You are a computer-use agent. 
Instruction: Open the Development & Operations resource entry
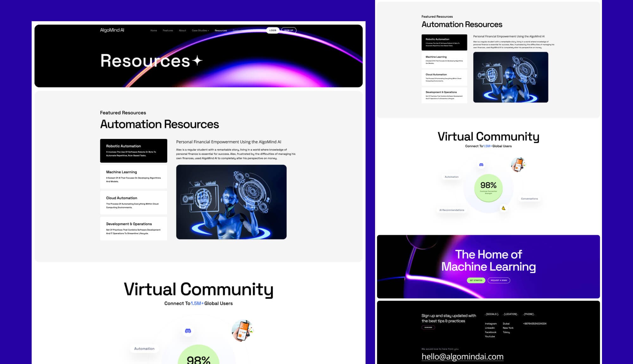pos(133,229)
